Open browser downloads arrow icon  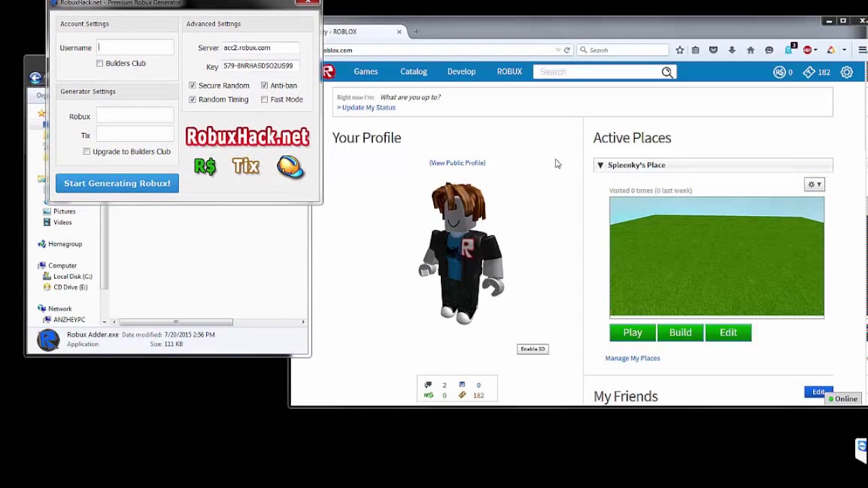point(732,50)
